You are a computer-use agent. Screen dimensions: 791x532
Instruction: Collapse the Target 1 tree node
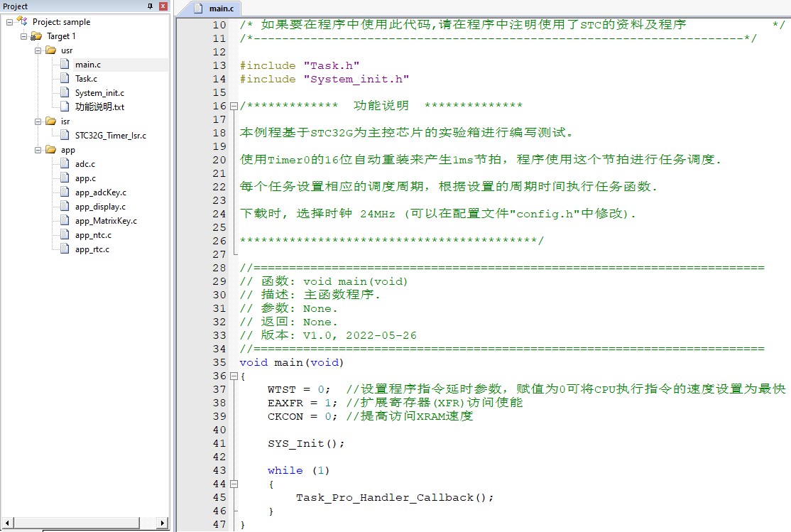pos(23,36)
